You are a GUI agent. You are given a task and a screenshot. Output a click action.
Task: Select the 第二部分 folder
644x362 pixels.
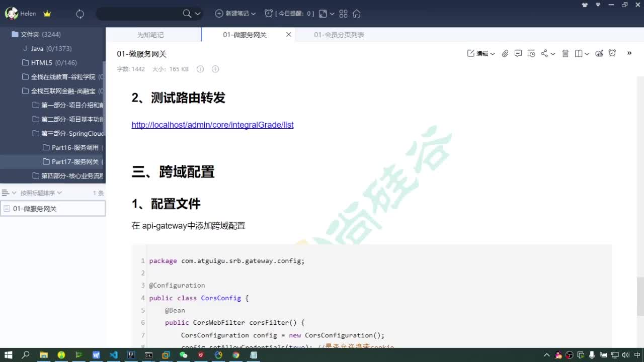(68, 119)
